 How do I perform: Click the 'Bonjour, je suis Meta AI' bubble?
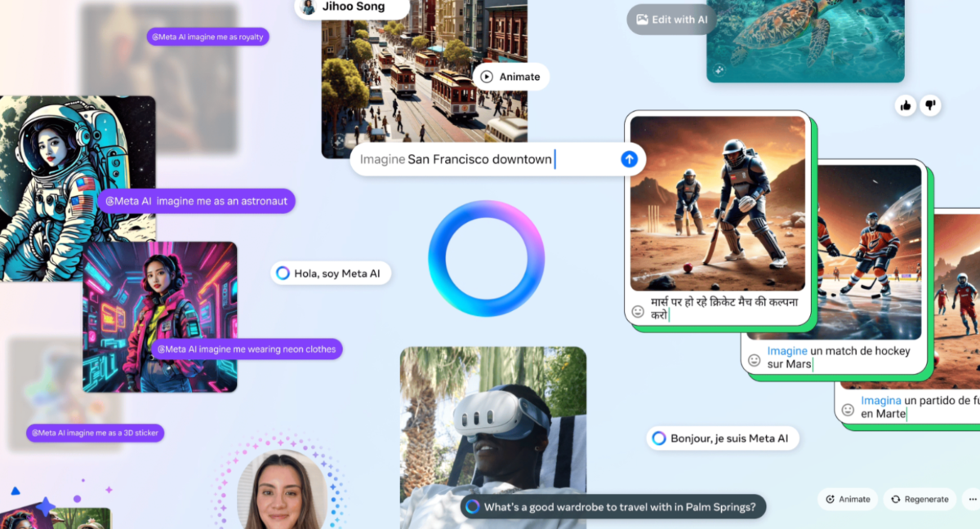coord(722,438)
